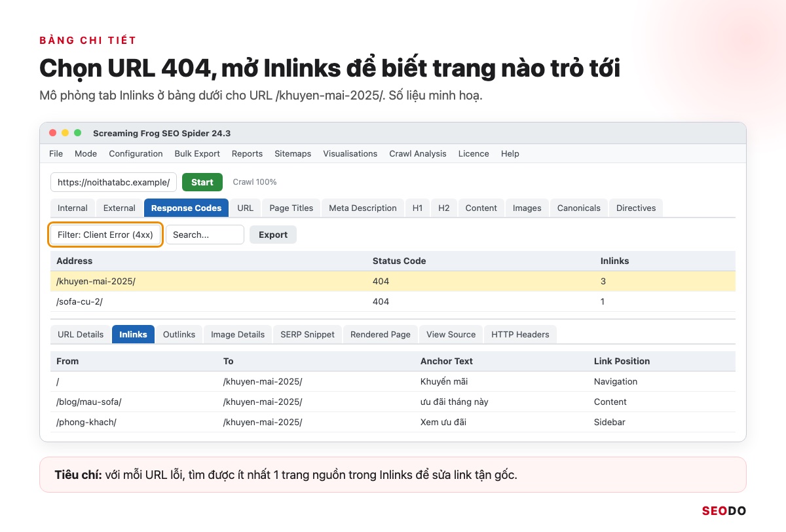The width and height of the screenshot is (786, 532).
Task: Click the green Start button
Action: (202, 182)
